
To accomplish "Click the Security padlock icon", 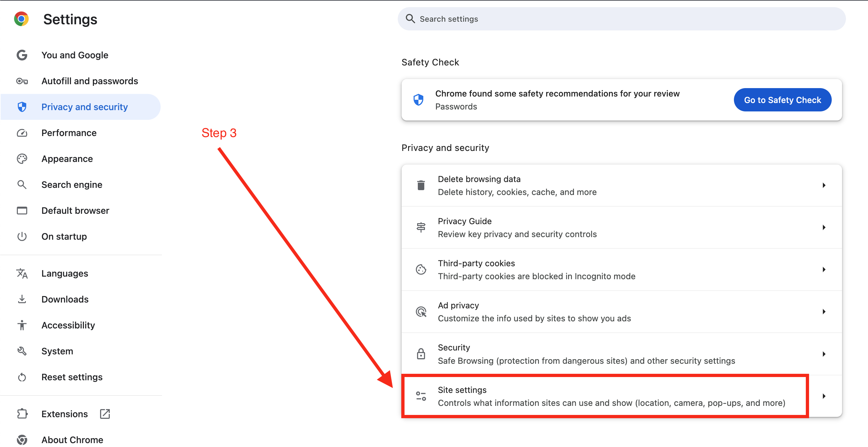I will coord(421,354).
